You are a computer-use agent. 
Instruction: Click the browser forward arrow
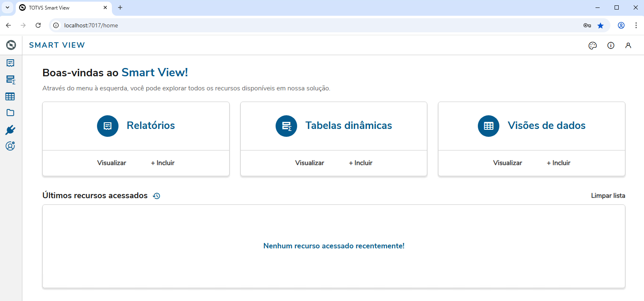[23, 25]
